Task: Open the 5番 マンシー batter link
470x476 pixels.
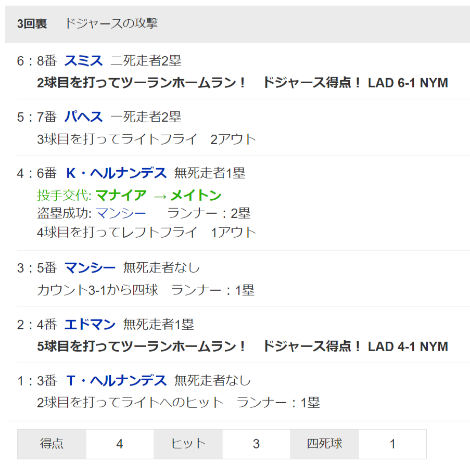Action: [90, 268]
